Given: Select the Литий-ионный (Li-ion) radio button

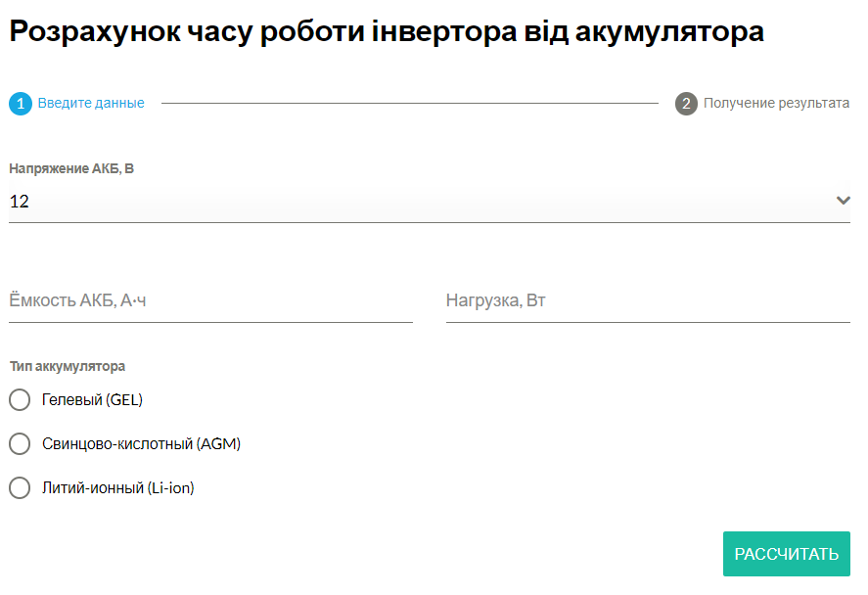Looking at the screenshot, I should [18, 487].
